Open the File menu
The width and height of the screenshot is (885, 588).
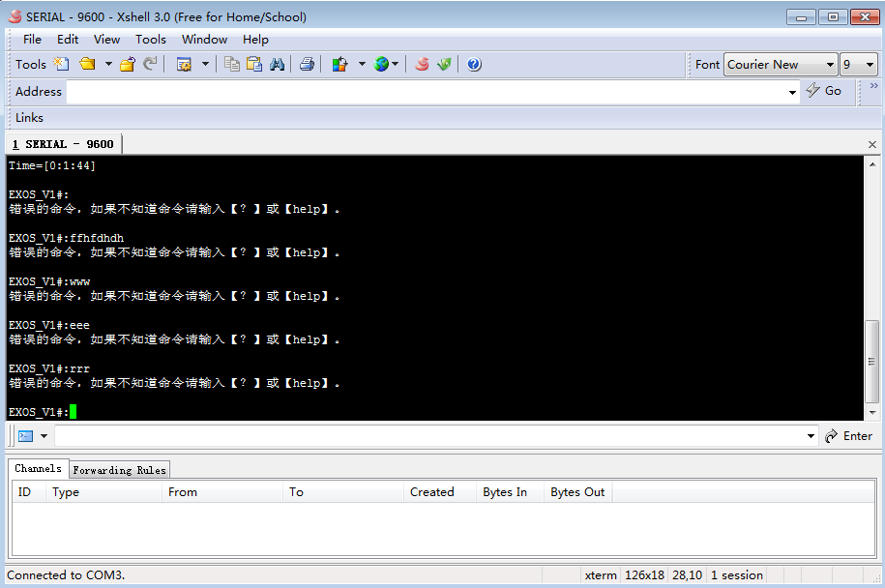[x=32, y=40]
